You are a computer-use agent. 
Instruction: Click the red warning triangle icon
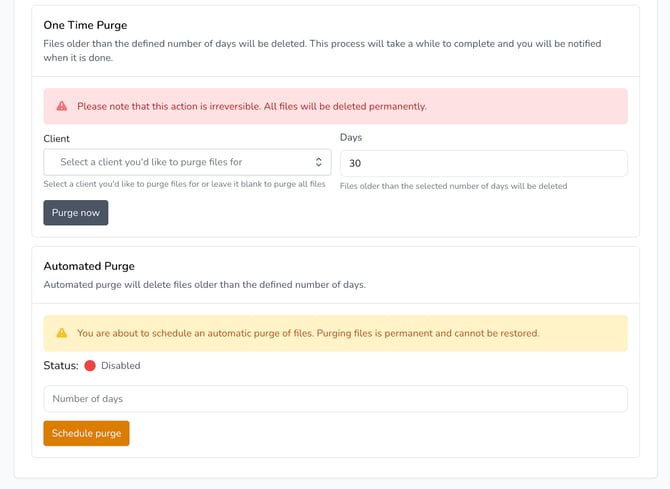coord(62,106)
